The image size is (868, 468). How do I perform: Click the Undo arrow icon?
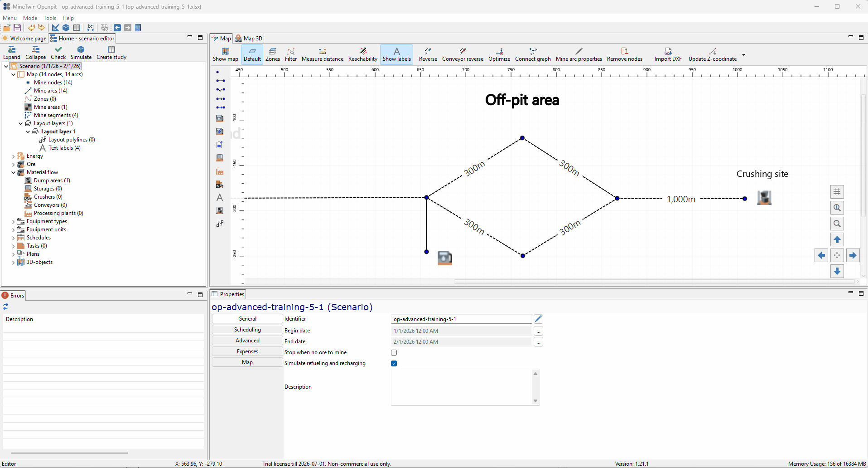point(31,28)
